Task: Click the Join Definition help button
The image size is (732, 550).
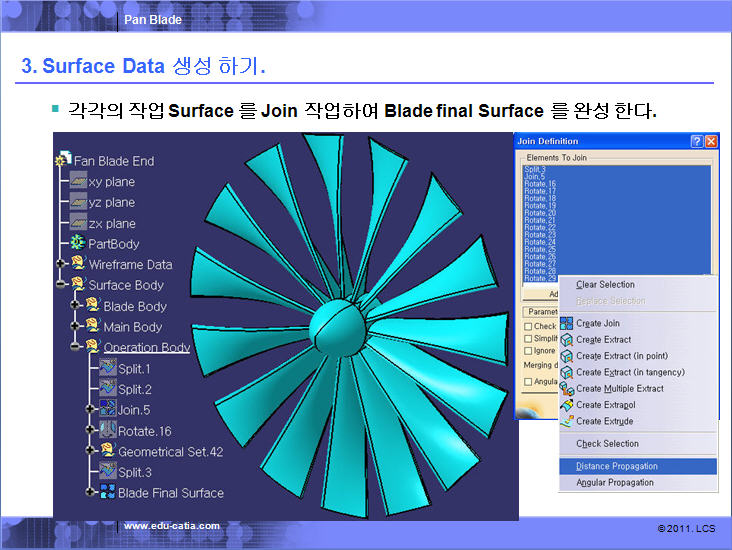Action: tap(696, 142)
